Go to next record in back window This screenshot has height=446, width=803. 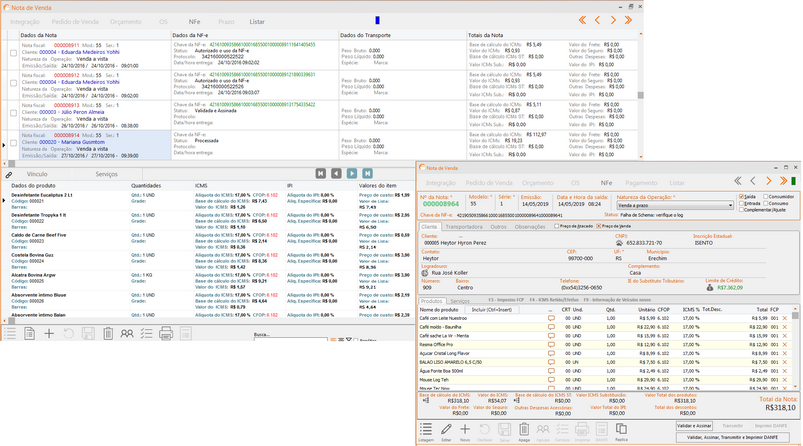click(613, 20)
